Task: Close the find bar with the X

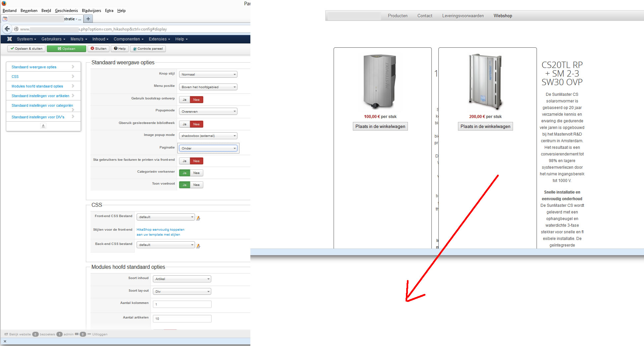Action: (x=5, y=341)
